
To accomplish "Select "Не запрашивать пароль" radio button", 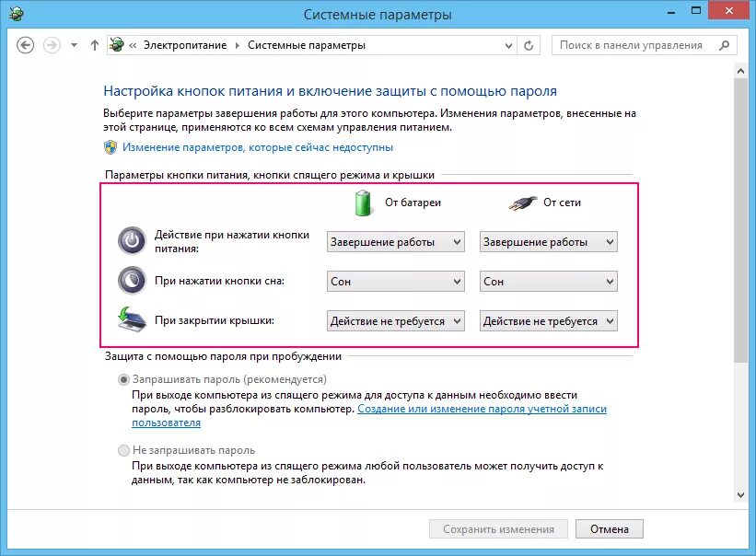I will click(x=123, y=450).
